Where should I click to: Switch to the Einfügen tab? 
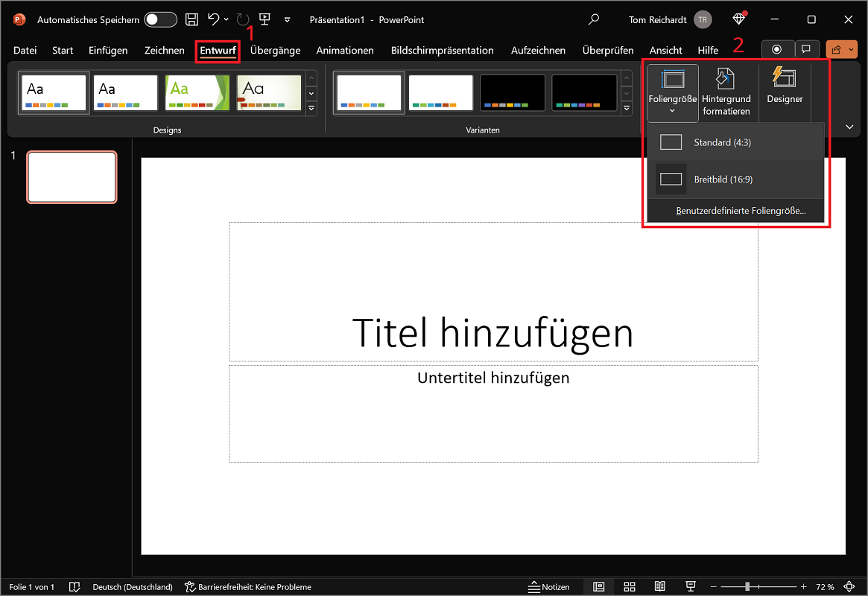108,51
